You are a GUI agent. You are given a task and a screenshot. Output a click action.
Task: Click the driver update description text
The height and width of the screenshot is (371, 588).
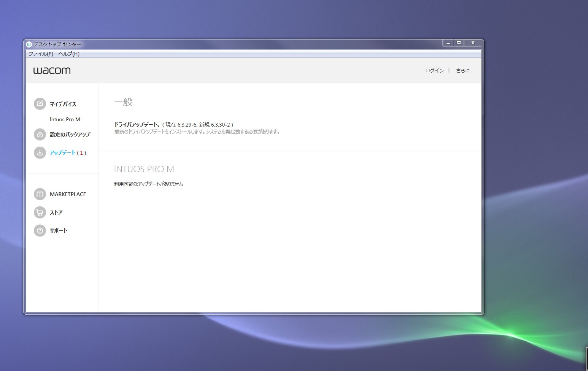pyautogui.click(x=197, y=132)
